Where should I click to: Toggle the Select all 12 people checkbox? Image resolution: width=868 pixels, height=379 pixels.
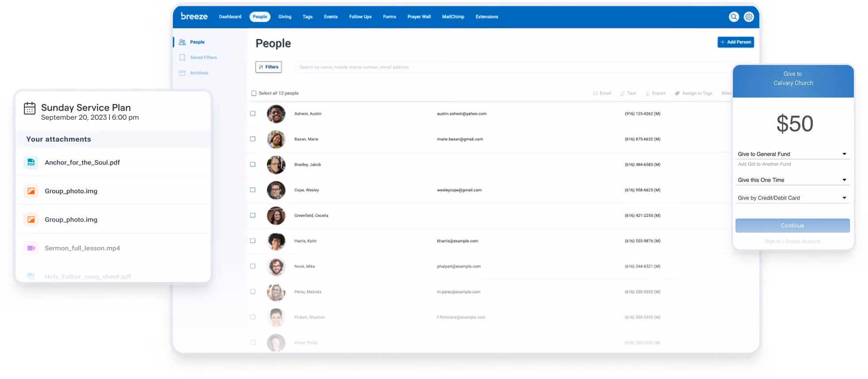click(254, 93)
